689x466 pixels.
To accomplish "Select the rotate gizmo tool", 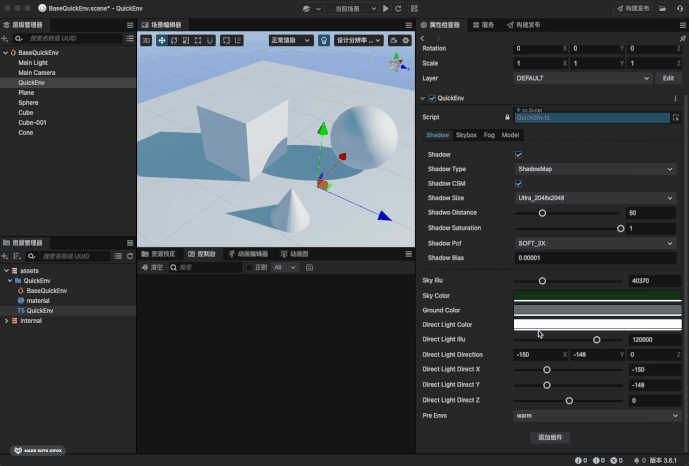I will coord(174,40).
